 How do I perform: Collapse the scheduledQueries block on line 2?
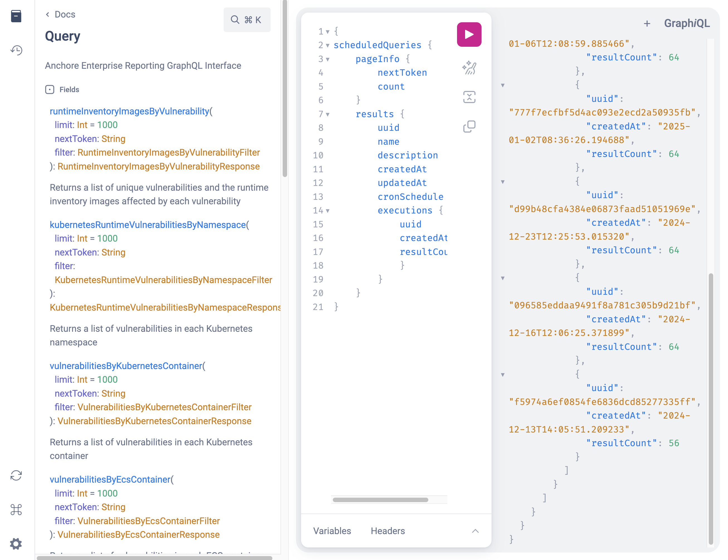(328, 45)
